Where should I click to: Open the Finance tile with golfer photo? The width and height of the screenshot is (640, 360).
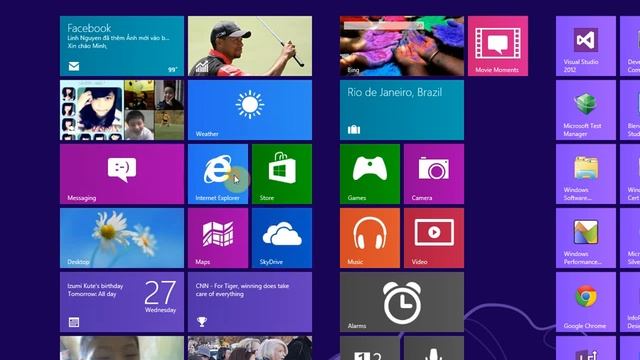250,46
